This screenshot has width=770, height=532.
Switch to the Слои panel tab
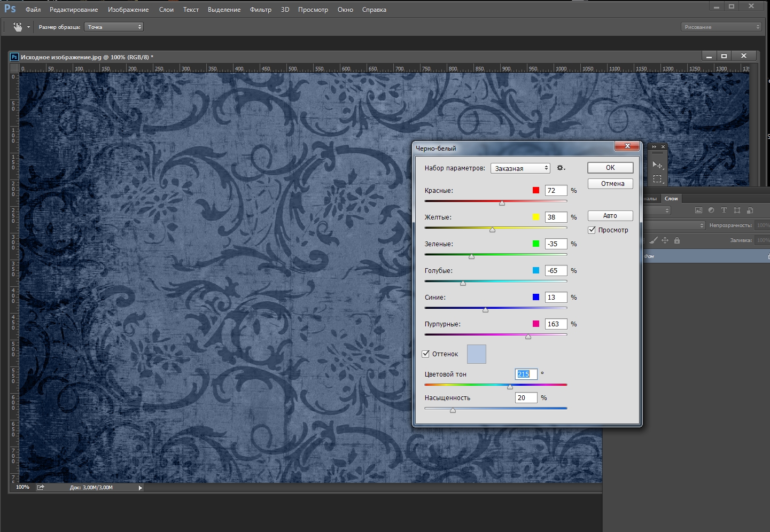tap(671, 199)
